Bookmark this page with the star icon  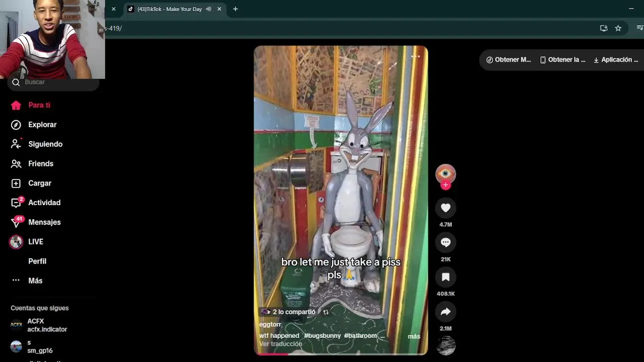[x=618, y=28]
